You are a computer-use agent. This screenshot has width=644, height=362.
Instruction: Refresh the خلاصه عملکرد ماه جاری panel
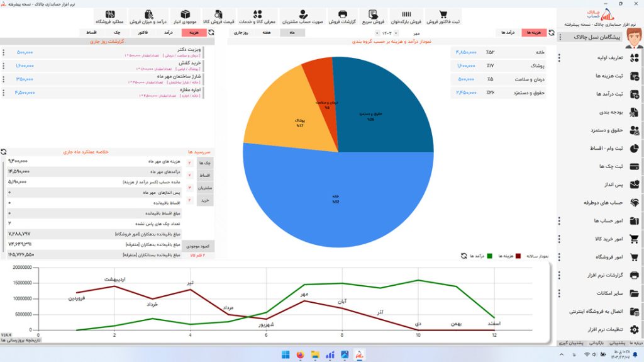pos(4,152)
